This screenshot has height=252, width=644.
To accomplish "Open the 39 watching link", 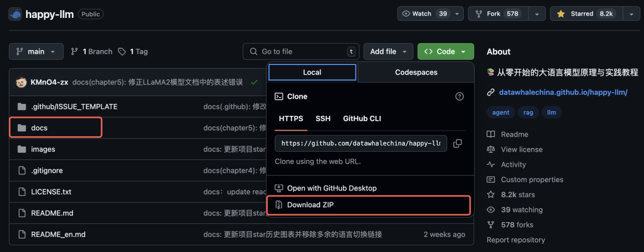I will pyautogui.click(x=522, y=210).
